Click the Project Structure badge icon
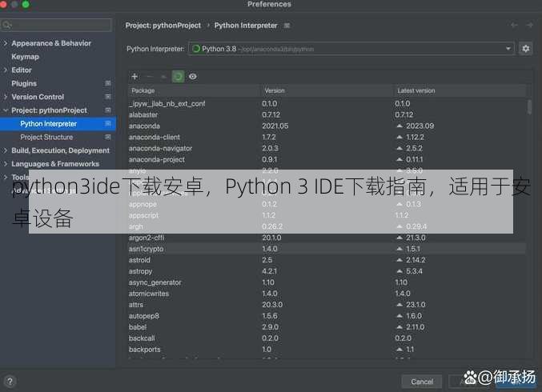This screenshot has width=542, height=392. click(108, 137)
